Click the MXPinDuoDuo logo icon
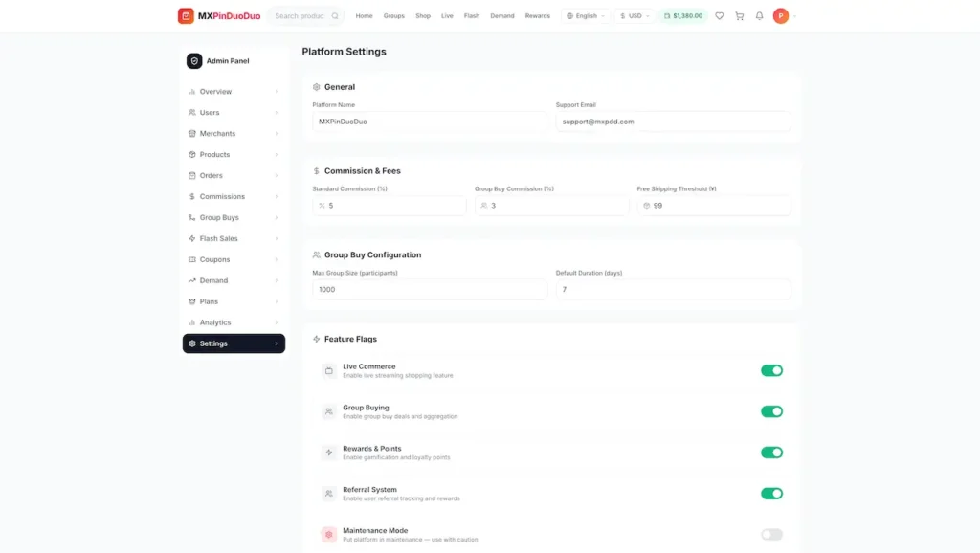The width and height of the screenshot is (980, 553). tap(186, 15)
